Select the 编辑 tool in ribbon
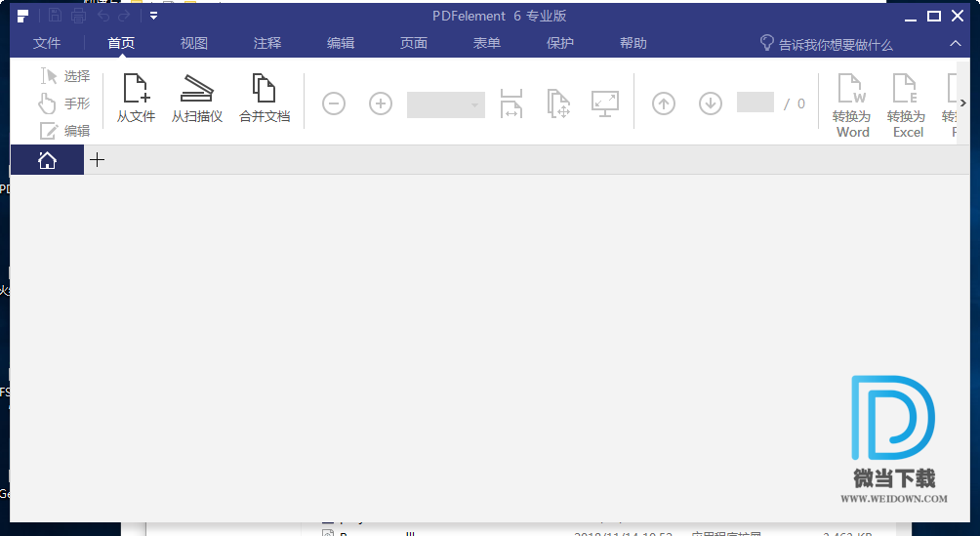This screenshot has height=536, width=980. point(65,131)
